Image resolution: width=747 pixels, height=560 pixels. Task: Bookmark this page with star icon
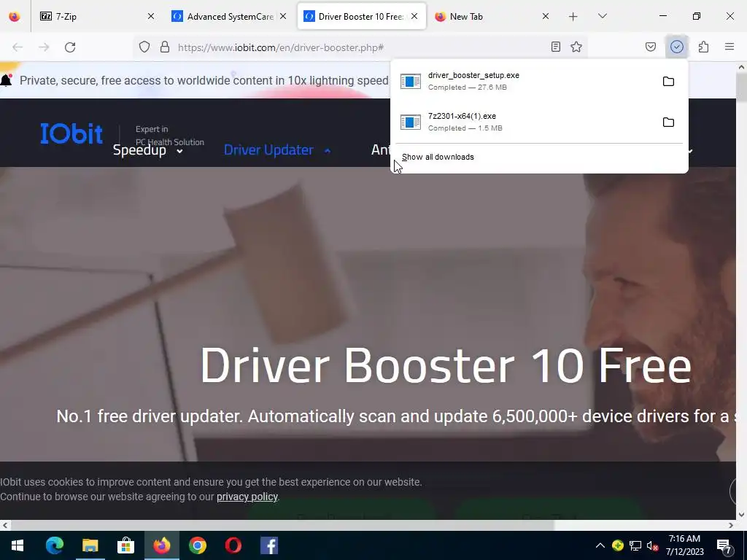coord(576,47)
